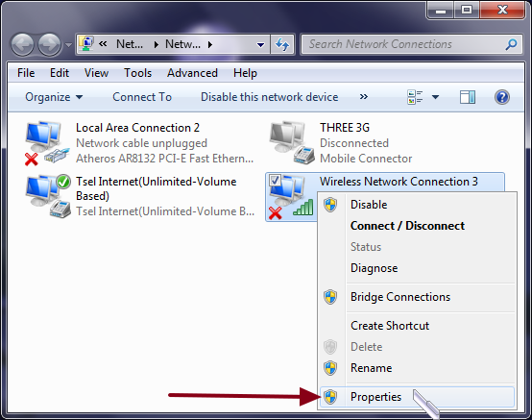Click 'Local Area Connection 2' name text
This screenshot has height=420, width=532.
coord(137,128)
